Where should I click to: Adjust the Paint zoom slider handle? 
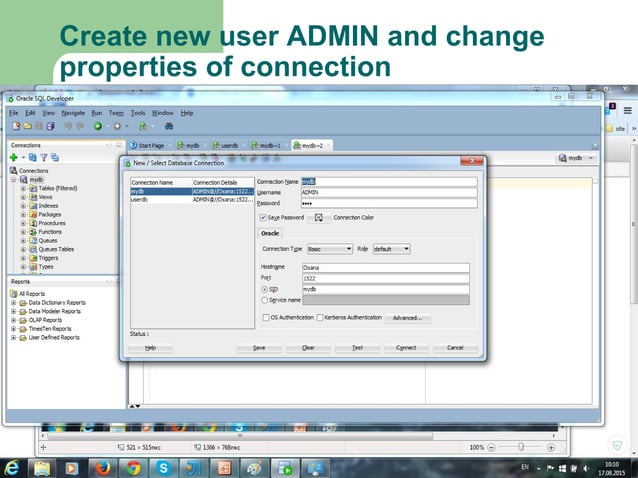point(521,447)
